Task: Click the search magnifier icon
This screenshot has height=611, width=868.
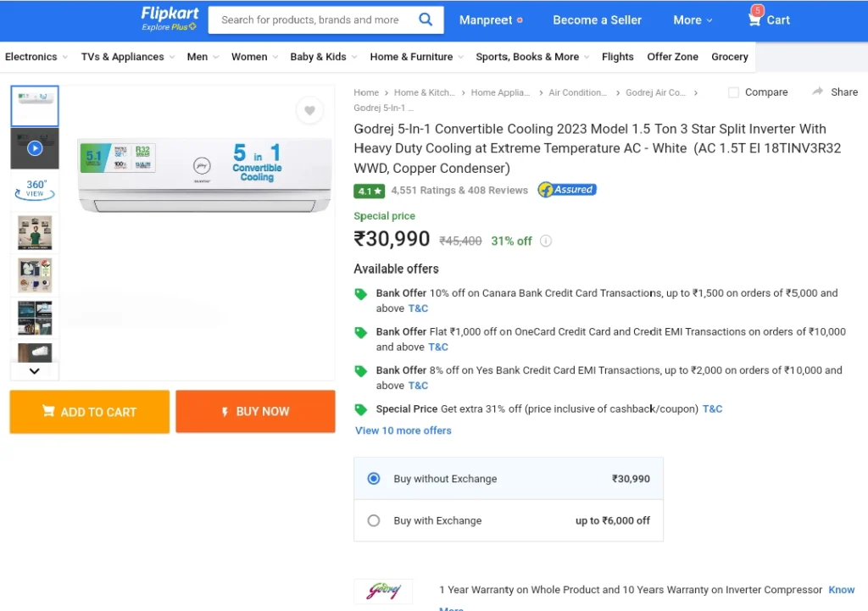Action: point(426,20)
